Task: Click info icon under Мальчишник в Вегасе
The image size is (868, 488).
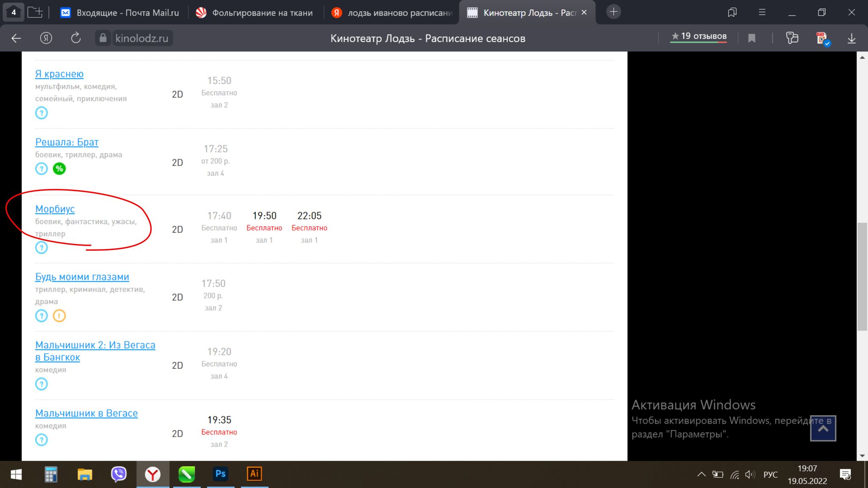Action: coord(41,440)
